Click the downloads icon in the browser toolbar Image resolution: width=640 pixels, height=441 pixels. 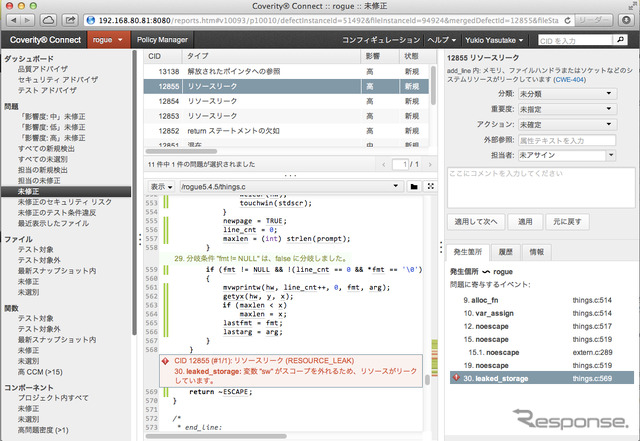(x=626, y=20)
